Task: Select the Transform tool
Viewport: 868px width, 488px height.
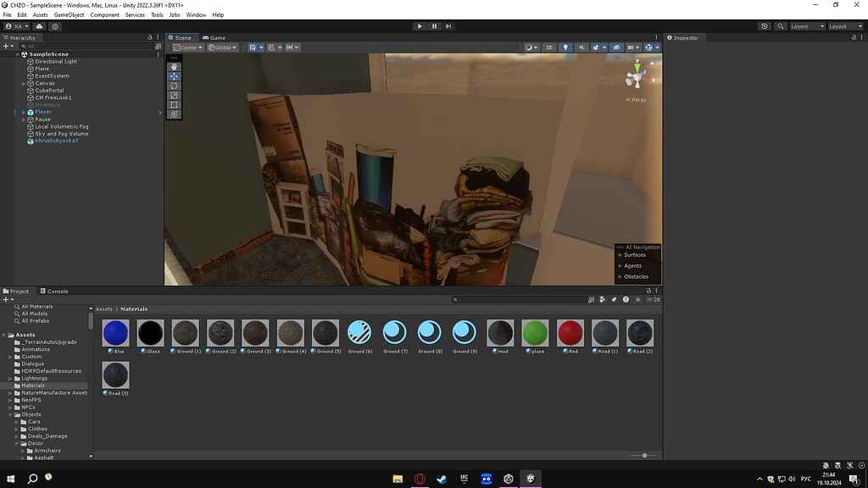Action: (x=173, y=113)
